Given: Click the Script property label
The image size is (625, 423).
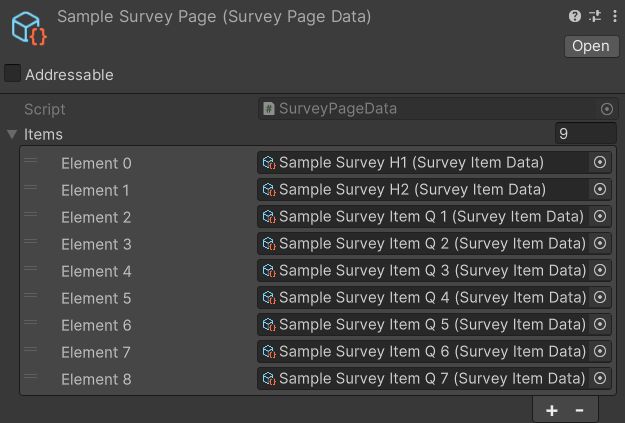Looking at the screenshot, I should [45, 110].
